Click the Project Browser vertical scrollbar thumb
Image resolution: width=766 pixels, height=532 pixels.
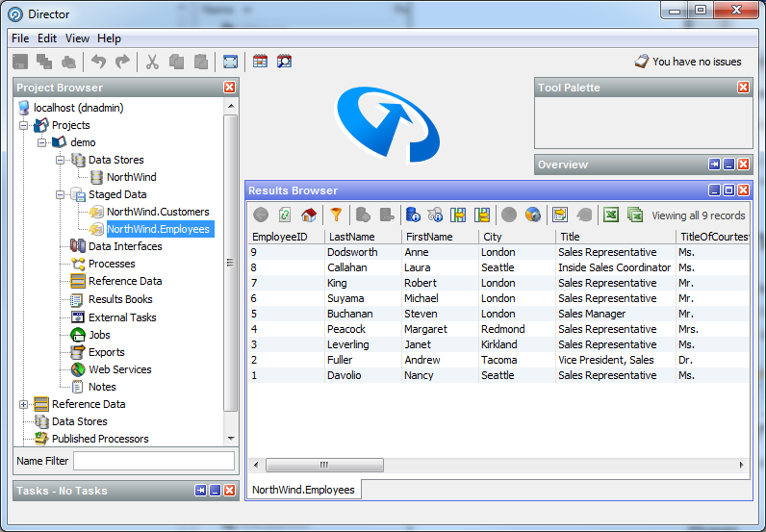[x=231, y=263]
